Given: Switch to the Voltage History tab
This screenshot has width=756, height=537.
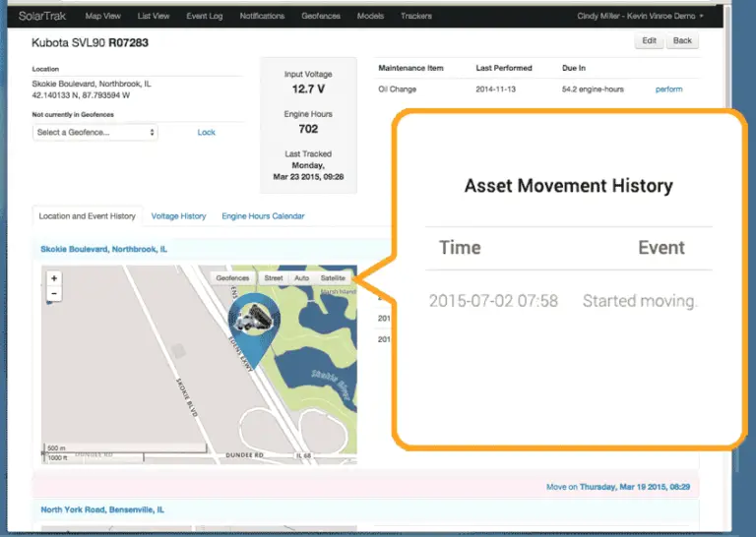Looking at the screenshot, I should [x=178, y=216].
